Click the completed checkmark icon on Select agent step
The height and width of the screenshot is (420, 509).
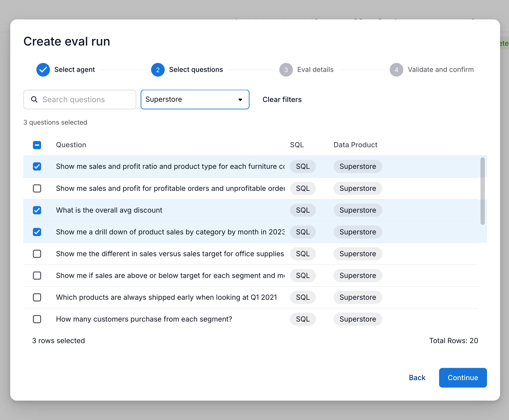coord(43,70)
